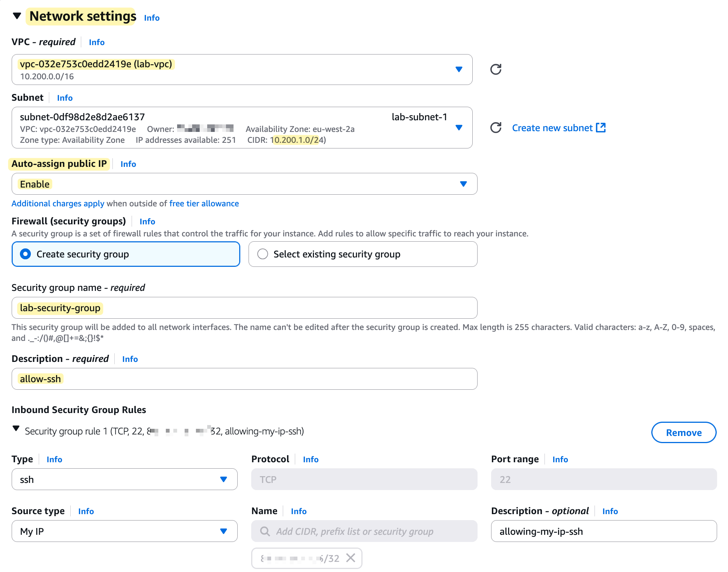Collapse Security group rule 1 triangle
Screen dimensions: 728x572
16,428
